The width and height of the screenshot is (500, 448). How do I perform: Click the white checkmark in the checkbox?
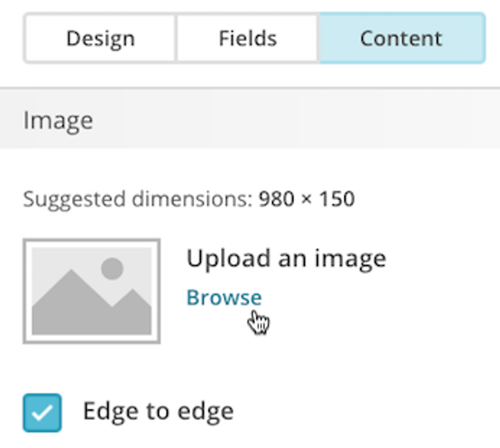coord(42,413)
